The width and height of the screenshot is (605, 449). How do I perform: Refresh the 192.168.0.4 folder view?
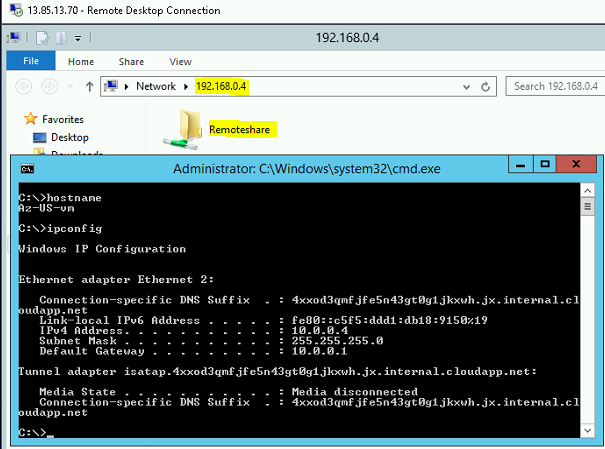[x=485, y=86]
